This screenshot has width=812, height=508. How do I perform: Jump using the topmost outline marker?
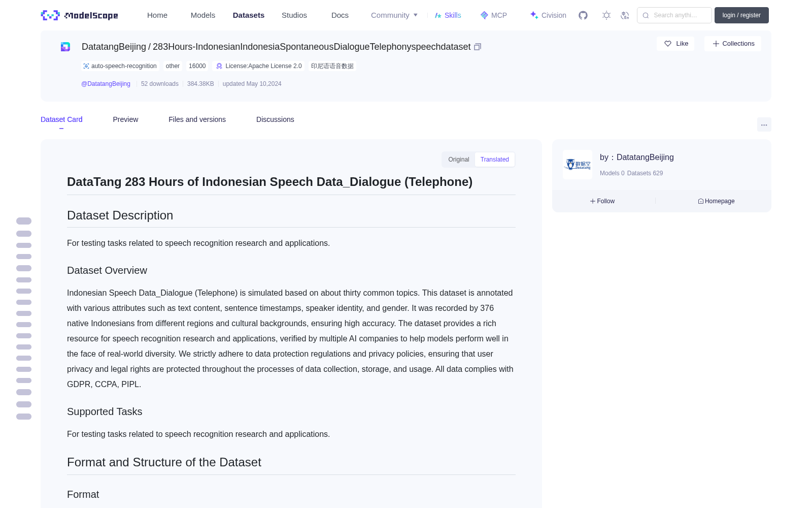tap(24, 221)
